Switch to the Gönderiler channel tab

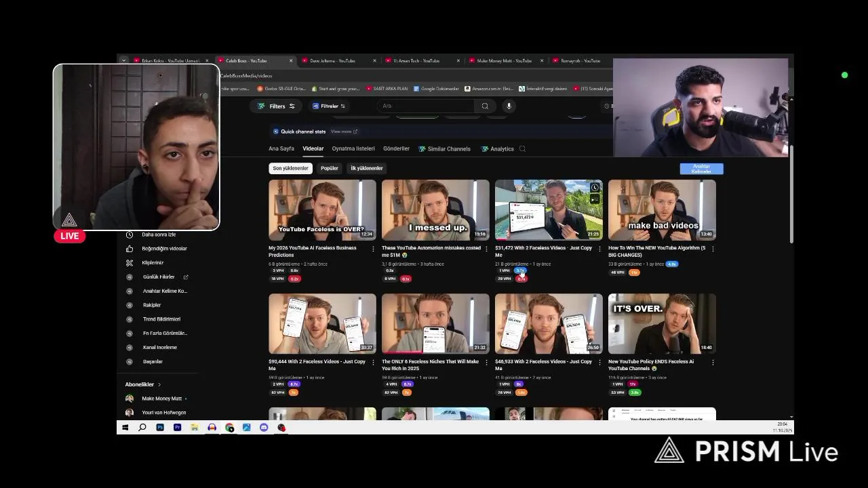point(396,148)
